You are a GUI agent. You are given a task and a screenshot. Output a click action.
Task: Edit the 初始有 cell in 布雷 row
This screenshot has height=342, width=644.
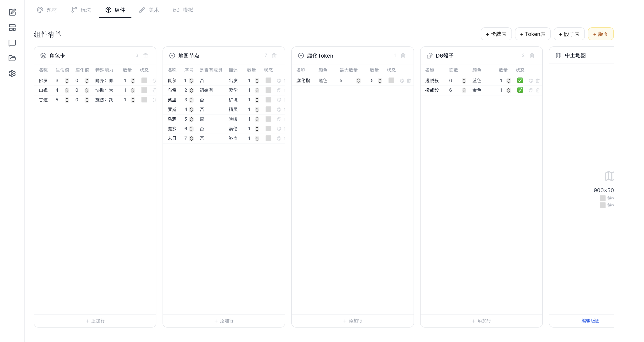pos(206,90)
